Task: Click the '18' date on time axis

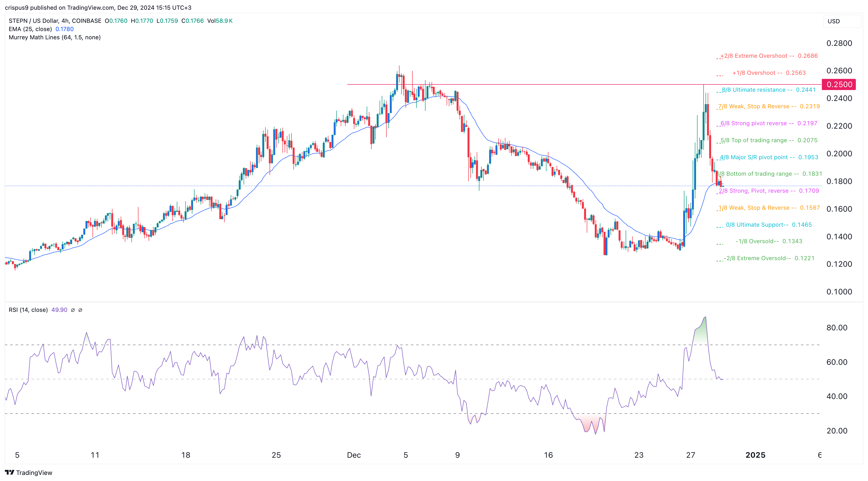Action: (186, 455)
